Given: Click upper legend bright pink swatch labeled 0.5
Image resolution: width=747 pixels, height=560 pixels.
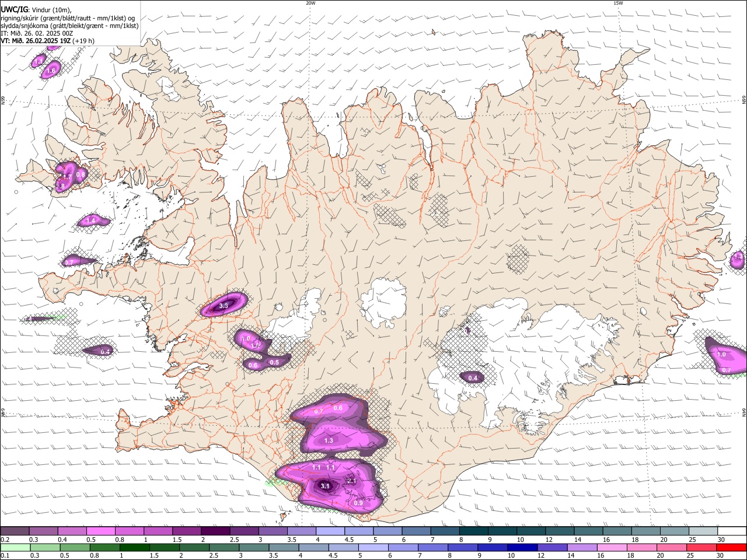Looking at the screenshot, I should [101, 531].
